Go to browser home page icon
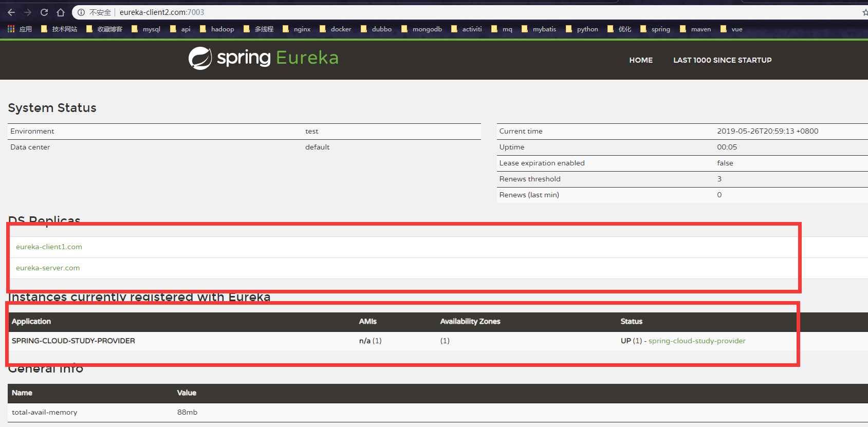Viewport: 868px width, 427px height. [x=61, y=12]
